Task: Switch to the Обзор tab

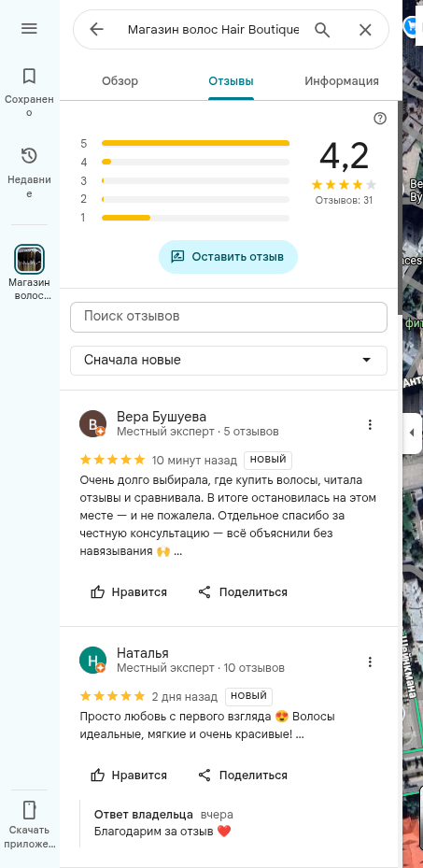Action: tap(120, 81)
